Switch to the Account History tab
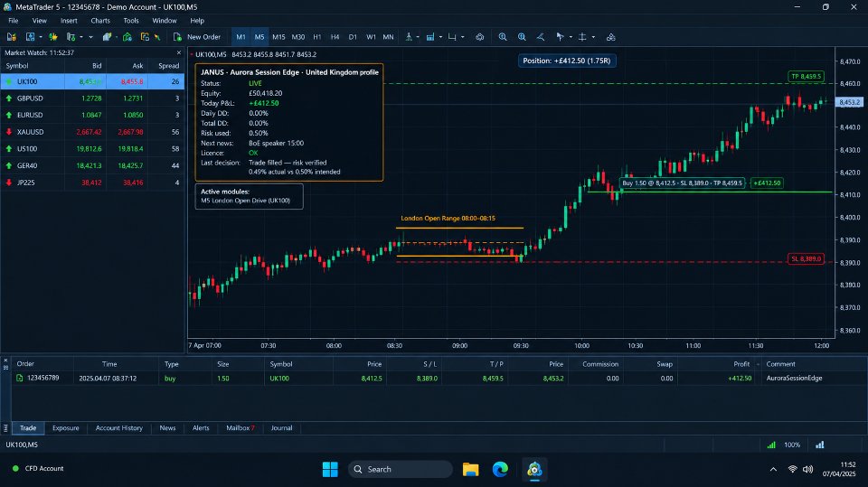This screenshot has width=868, height=487. [x=119, y=427]
